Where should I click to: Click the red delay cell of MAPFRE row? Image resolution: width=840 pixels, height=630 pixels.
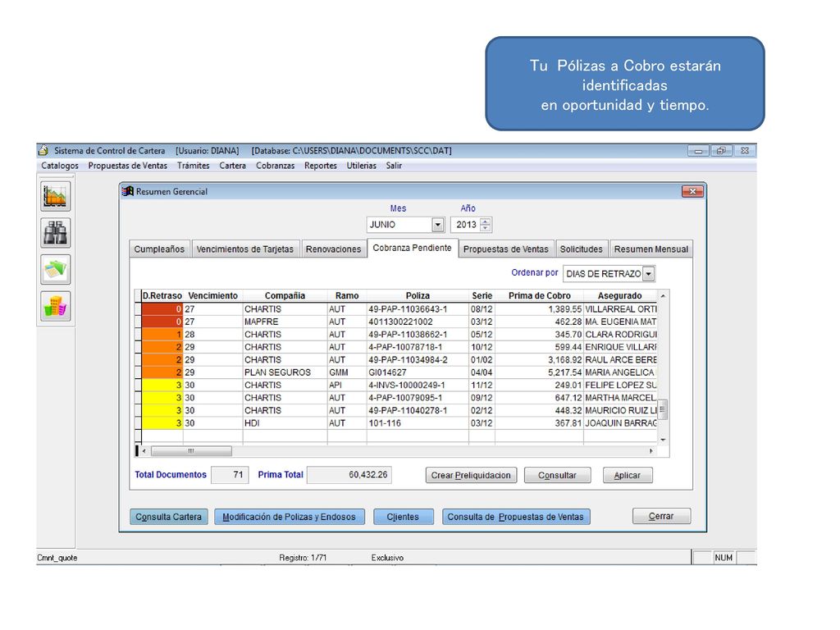click(x=162, y=322)
